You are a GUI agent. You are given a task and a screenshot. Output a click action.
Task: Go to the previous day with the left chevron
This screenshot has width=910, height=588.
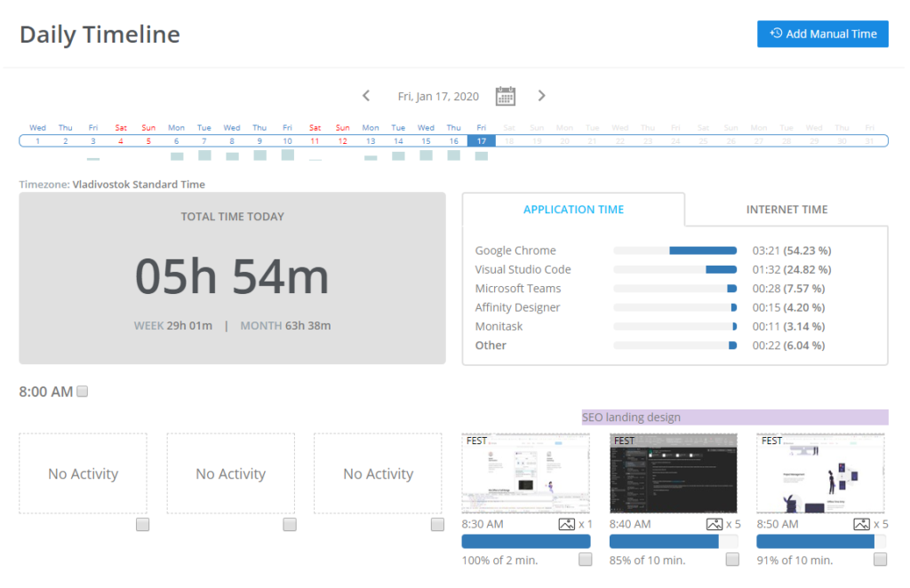[x=366, y=95]
